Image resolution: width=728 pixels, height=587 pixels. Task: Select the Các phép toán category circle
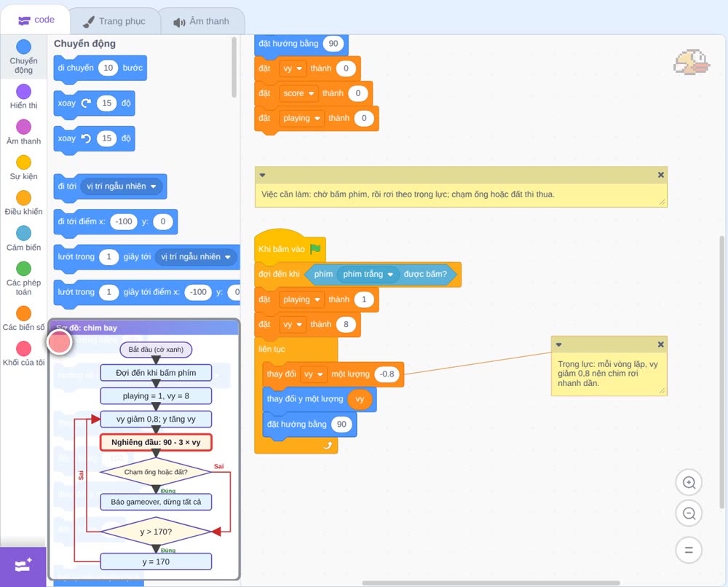tap(24, 269)
